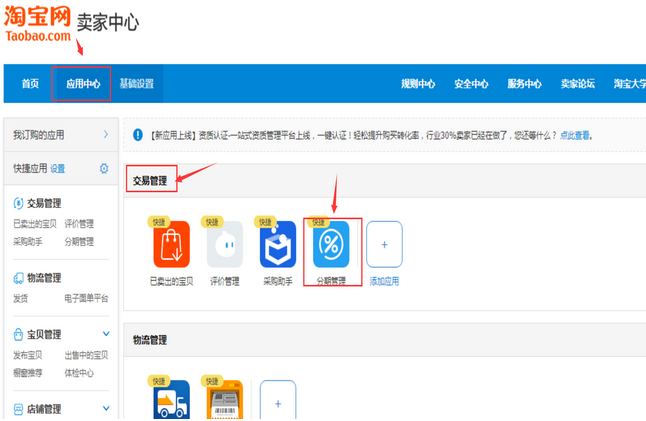646x421 pixels.
Task: Click the 宝贝管理 bag sidebar icon
Action: point(18,334)
